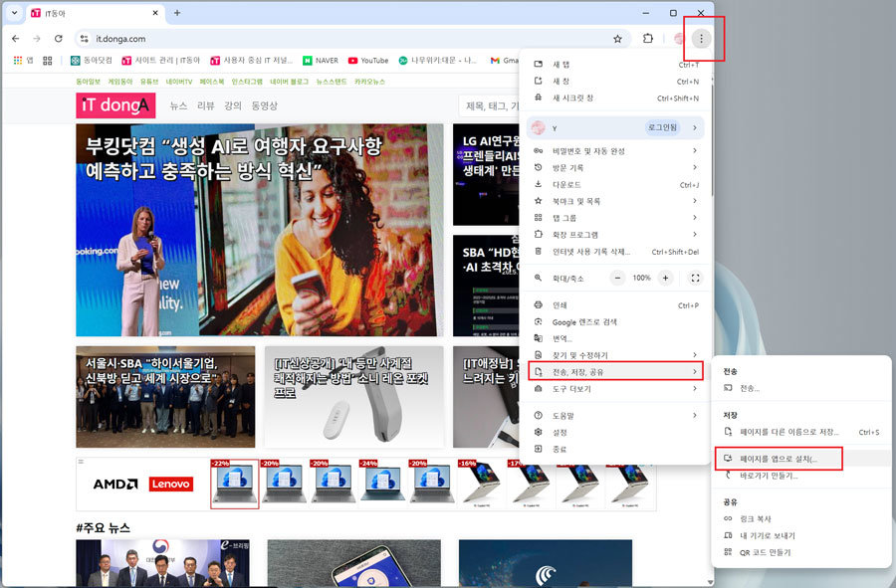The width and height of the screenshot is (896, 588).
Task: Click the zoom out minus button
Action: point(617,278)
